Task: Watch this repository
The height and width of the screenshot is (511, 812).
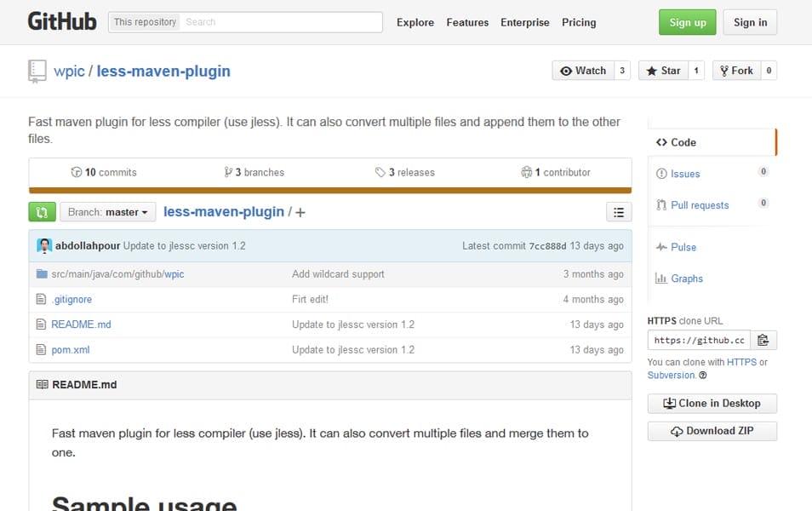Action: 583,71
